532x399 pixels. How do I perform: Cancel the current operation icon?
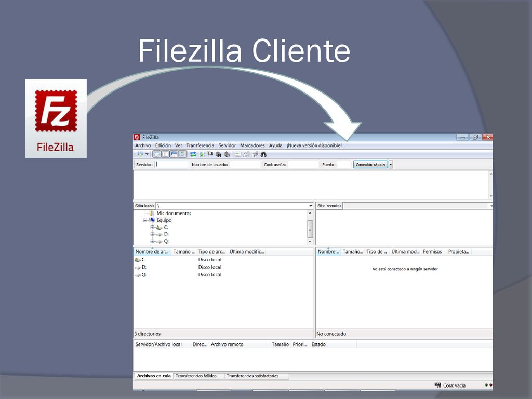[210, 154]
